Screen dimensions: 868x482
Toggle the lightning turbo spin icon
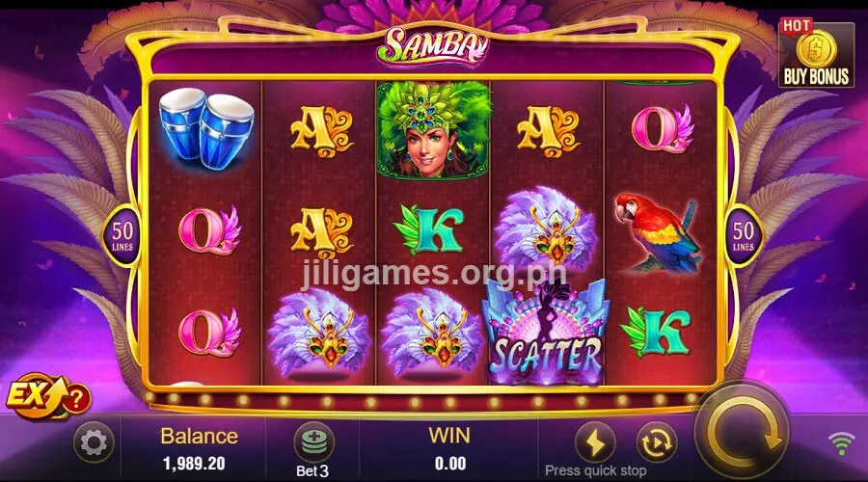click(x=596, y=442)
